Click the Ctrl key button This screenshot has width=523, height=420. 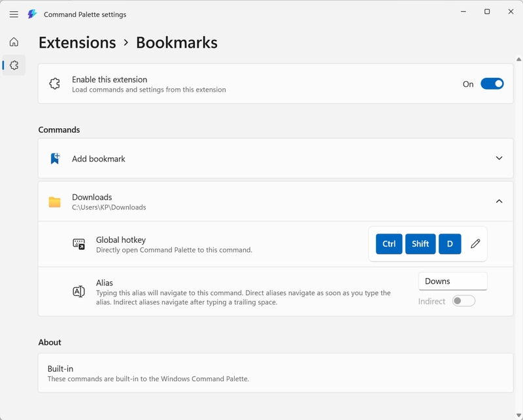click(389, 244)
